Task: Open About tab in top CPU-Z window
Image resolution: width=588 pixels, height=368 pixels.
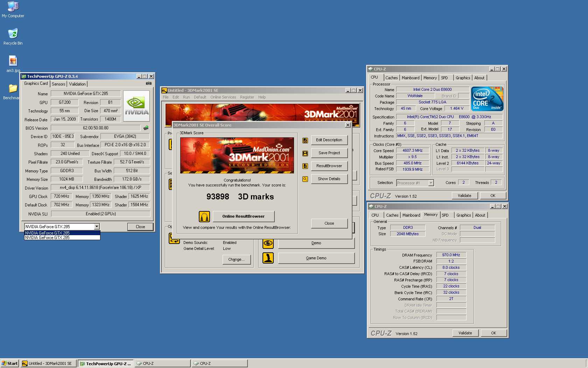Action: click(x=479, y=78)
